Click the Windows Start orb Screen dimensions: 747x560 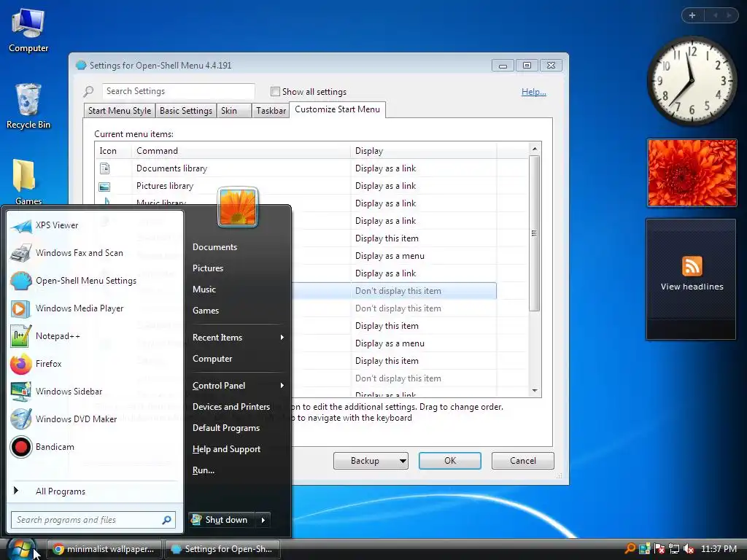(x=21, y=549)
